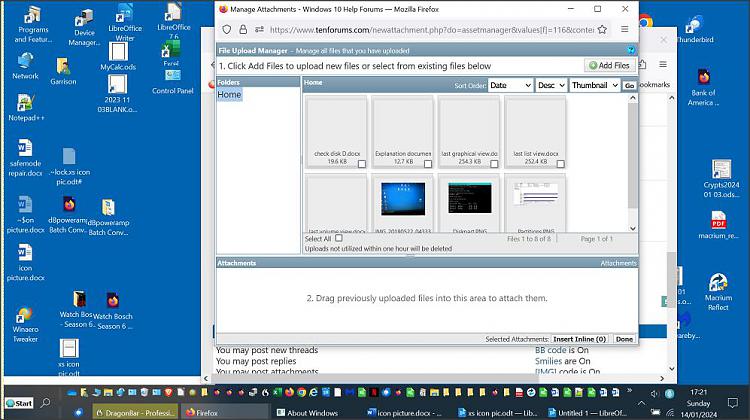This screenshot has height=420, width=750.
Task: Show hidden tray icons chevron
Action: (641, 403)
